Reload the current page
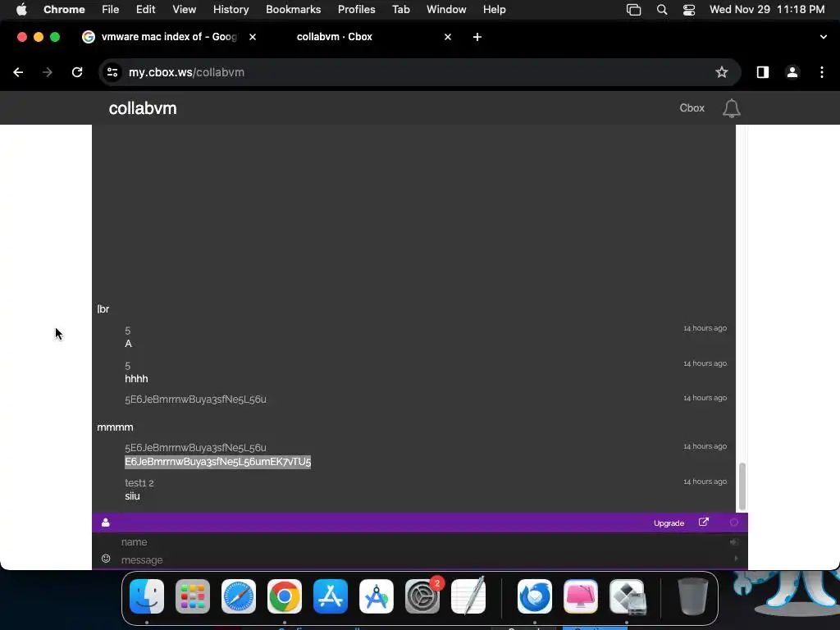The image size is (840, 630). click(x=77, y=72)
